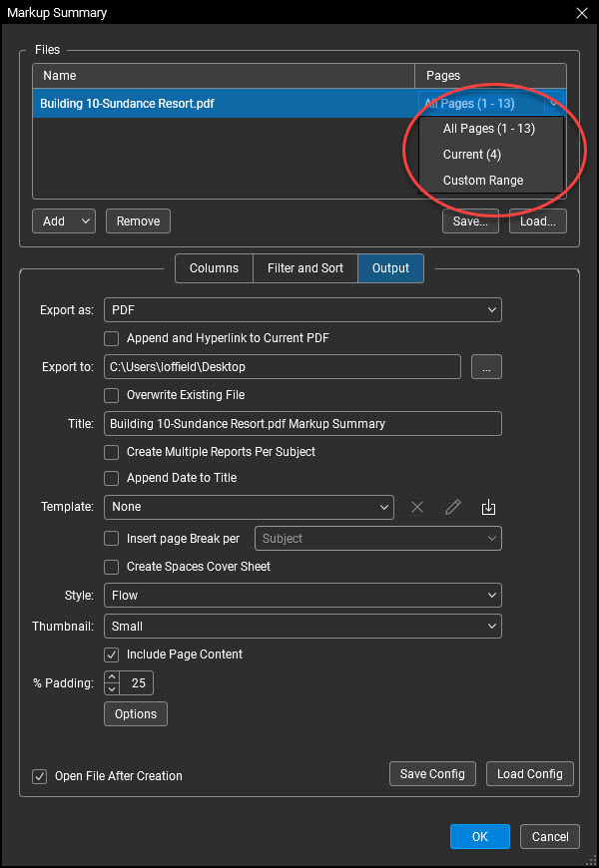Switch to the Columns tab
This screenshot has height=868, width=599.
(x=214, y=268)
